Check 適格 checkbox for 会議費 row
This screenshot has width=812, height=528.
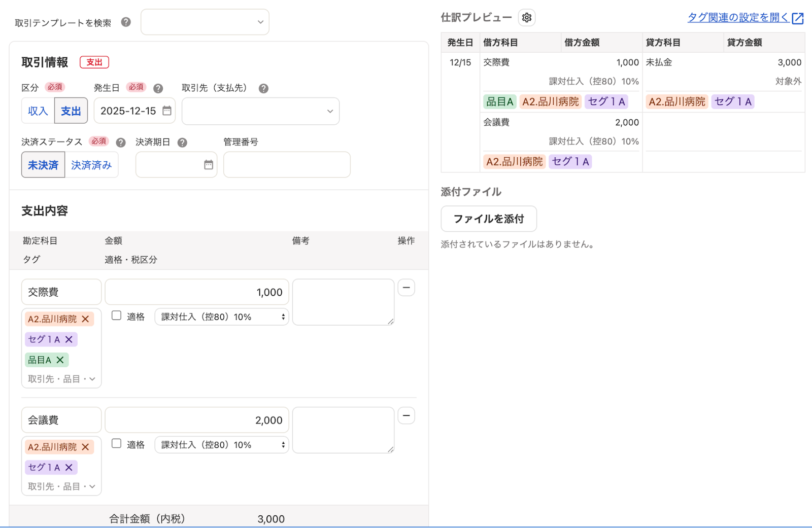coord(116,443)
